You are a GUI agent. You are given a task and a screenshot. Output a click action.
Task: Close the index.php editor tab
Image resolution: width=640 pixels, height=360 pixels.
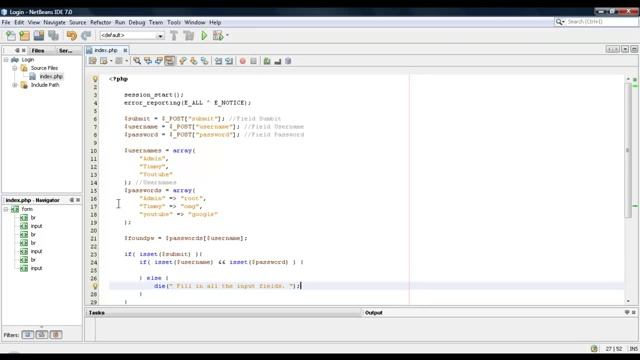(x=125, y=50)
